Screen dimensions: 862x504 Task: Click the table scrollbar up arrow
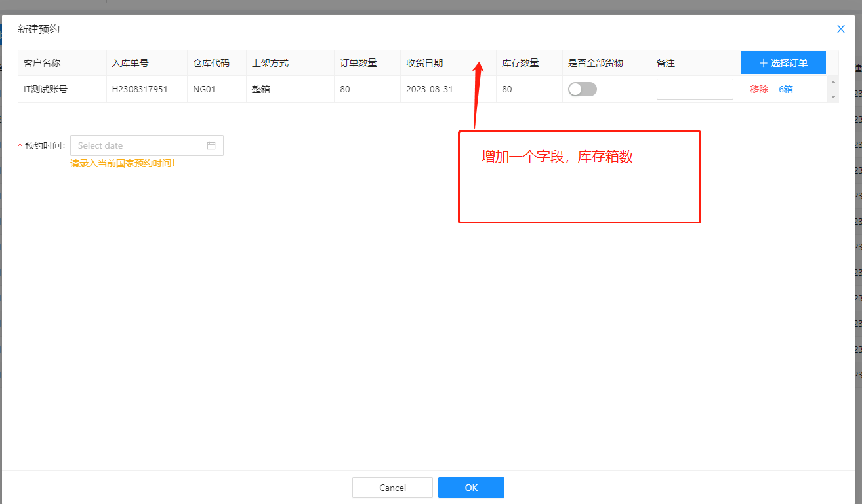(x=833, y=82)
